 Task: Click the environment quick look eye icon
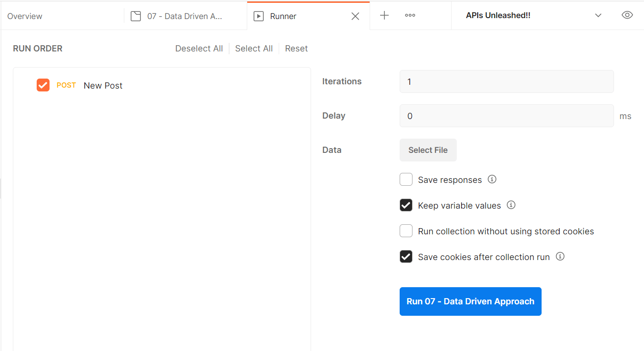point(627,15)
